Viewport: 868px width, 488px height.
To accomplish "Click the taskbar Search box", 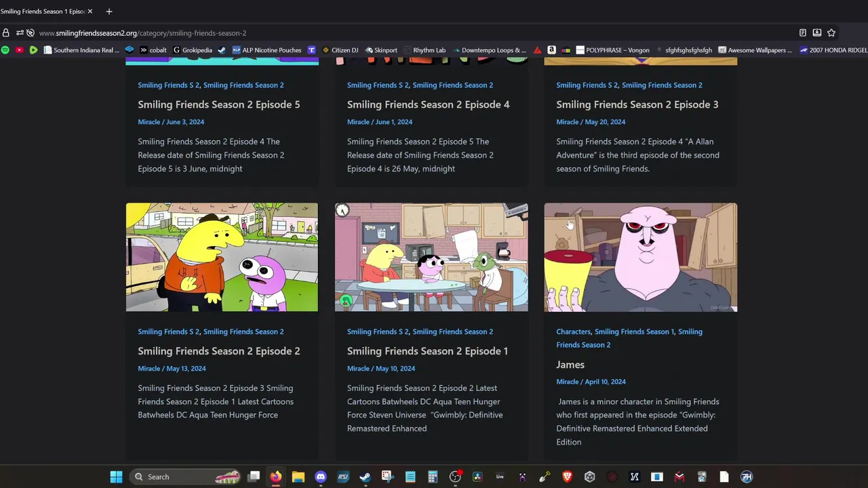I will pos(185,476).
